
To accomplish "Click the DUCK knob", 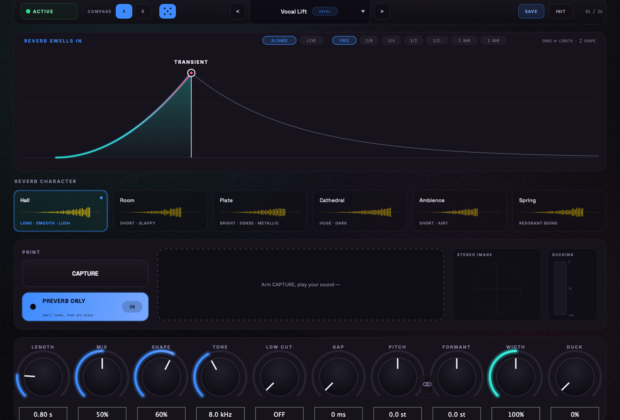I will 575,376.
